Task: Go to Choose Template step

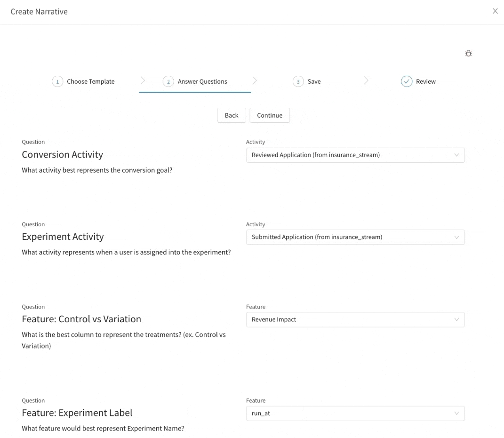Action: tap(90, 81)
